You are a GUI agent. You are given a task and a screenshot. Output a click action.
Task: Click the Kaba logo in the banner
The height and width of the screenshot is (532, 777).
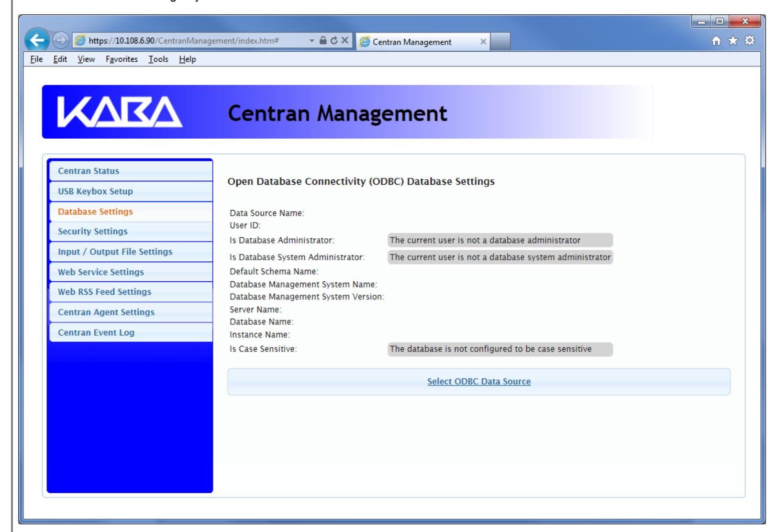coord(120,112)
